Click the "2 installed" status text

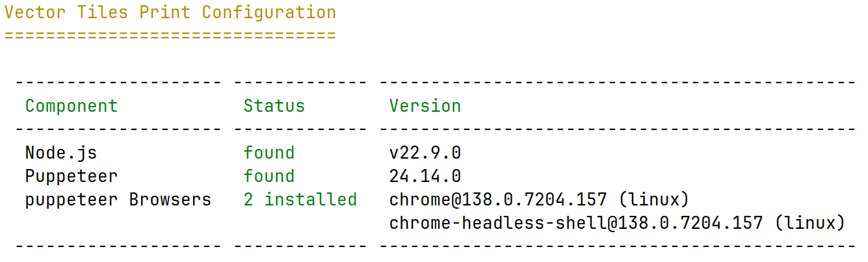[300, 200]
